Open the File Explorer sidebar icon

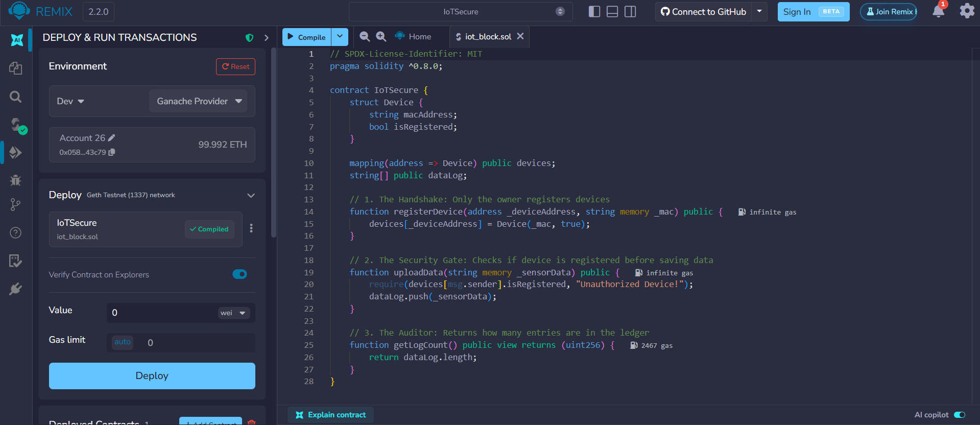(x=16, y=68)
